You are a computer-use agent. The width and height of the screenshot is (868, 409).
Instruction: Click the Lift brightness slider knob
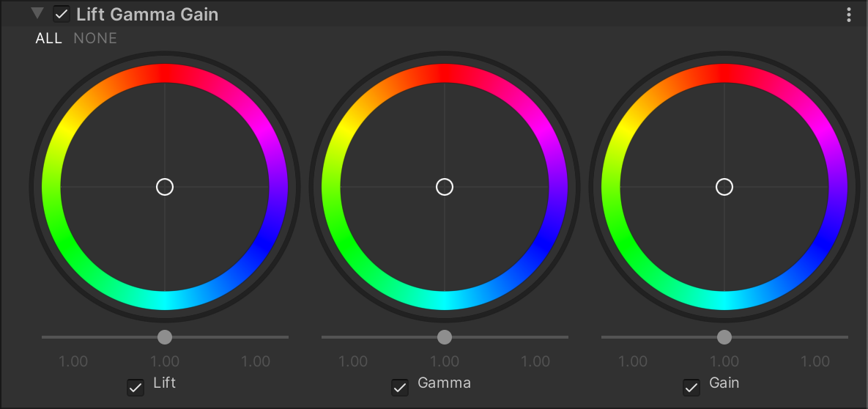(165, 337)
